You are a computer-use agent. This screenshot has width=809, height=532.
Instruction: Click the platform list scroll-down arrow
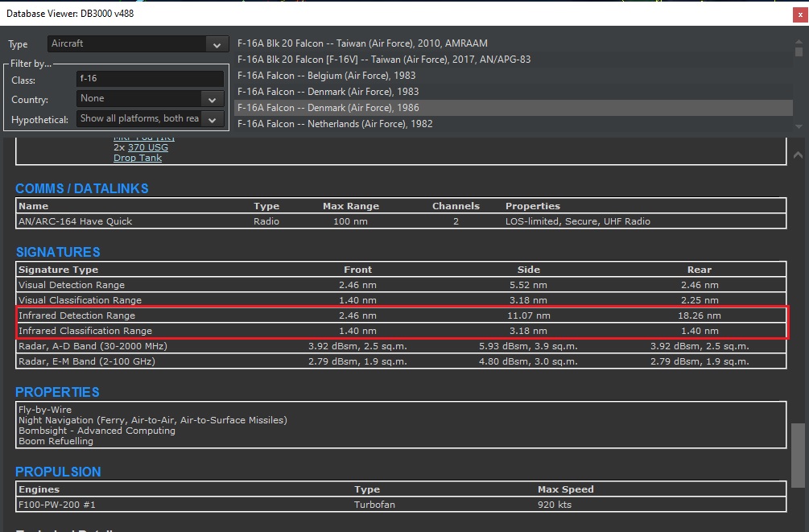point(799,126)
